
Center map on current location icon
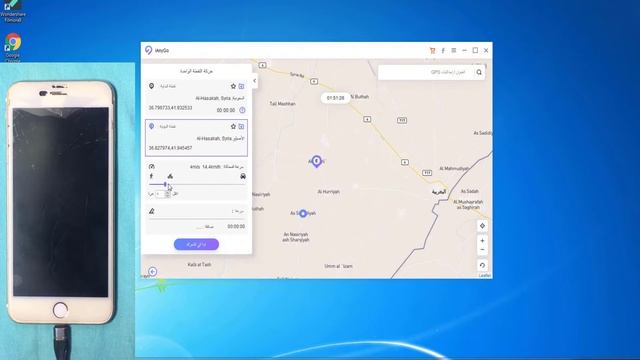tap(482, 226)
